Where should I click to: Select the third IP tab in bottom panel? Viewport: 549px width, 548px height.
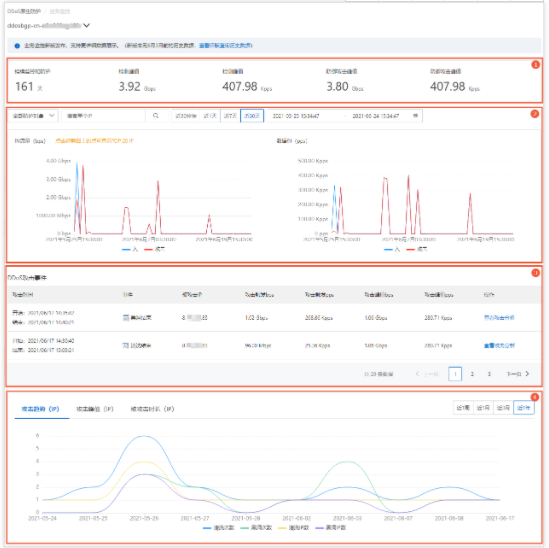152,409
